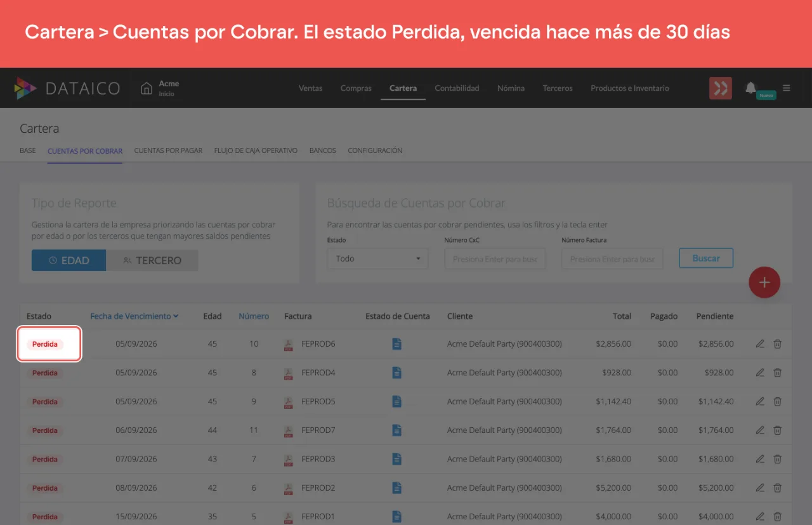This screenshot has height=525, width=812.
Task: Edit the FEPROD5 row with pencil icon
Action: (760, 402)
